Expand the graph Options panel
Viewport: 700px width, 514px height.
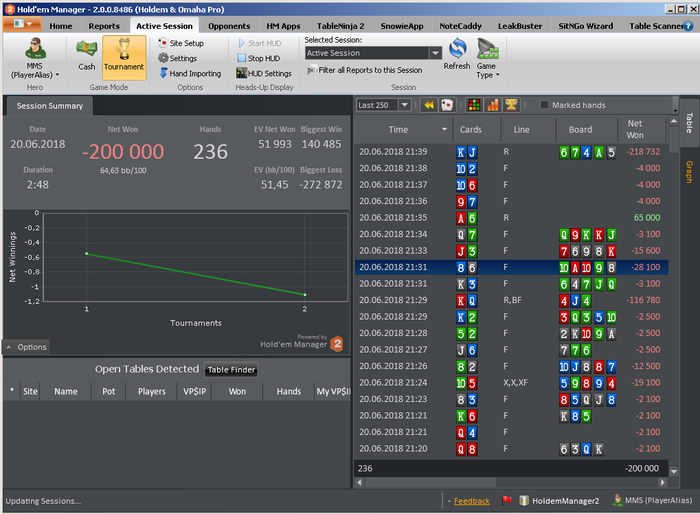click(27, 347)
